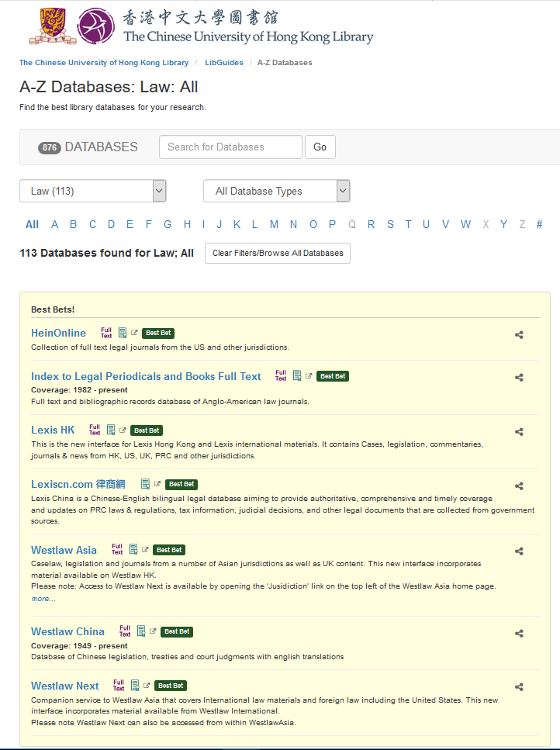
Task: Click the Search for Databases field
Action: pos(230,147)
